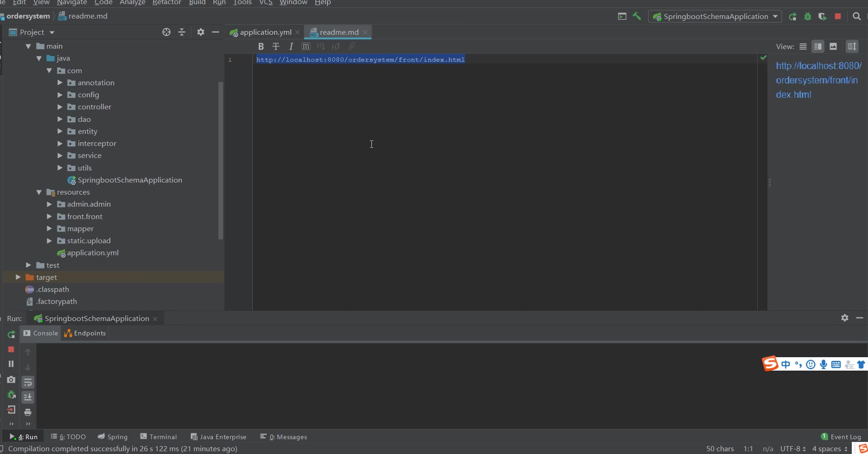Open the Event Log
The width and height of the screenshot is (868, 454).
coord(841,437)
